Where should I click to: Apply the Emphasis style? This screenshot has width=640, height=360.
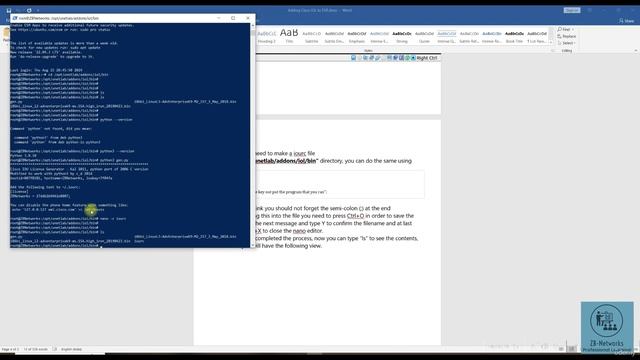(x=357, y=37)
